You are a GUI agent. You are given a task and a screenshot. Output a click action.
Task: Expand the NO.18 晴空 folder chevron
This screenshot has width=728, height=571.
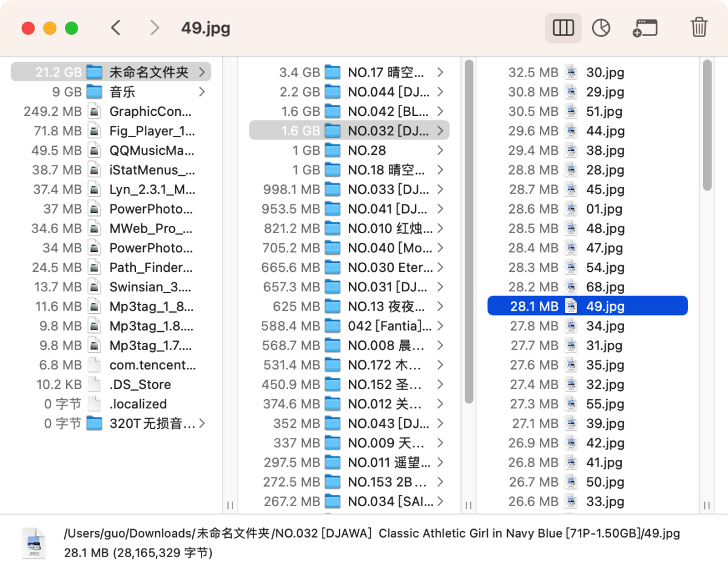440,169
